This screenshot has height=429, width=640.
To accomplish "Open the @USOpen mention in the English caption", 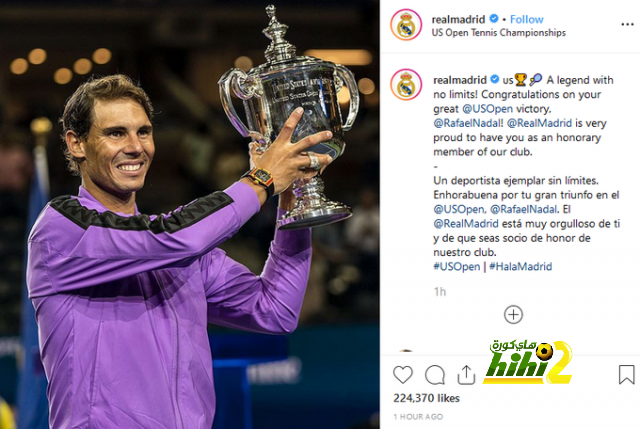I will (487, 109).
